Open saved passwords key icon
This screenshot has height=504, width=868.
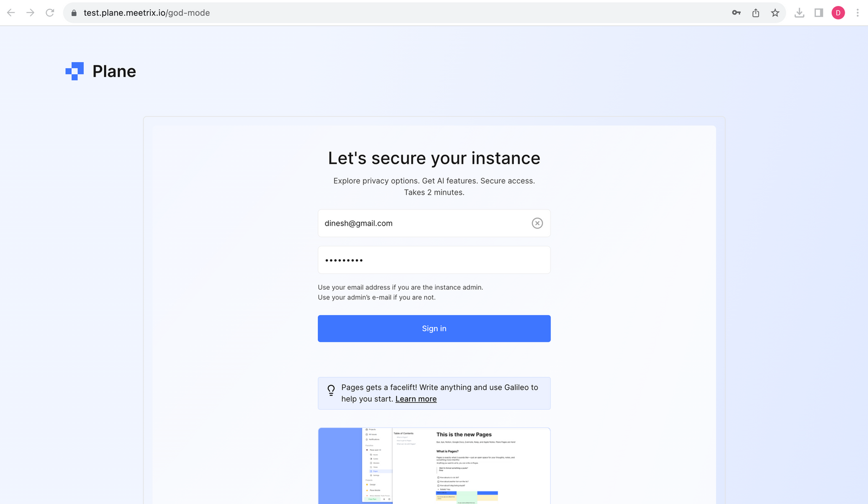pos(736,13)
